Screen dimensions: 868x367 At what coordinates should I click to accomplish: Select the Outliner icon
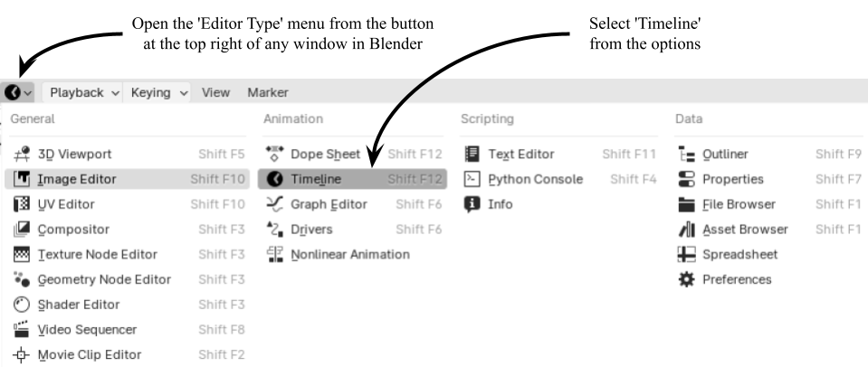(x=686, y=155)
